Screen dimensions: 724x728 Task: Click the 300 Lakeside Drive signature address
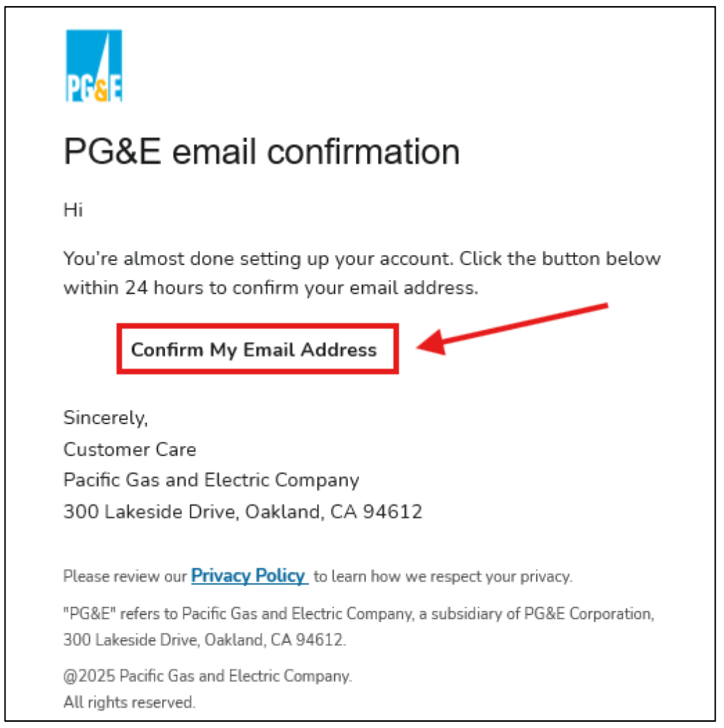tap(243, 512)
